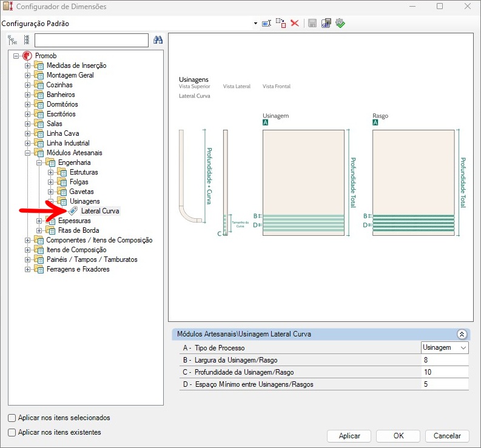The height and width of the screenshot is (448, 481).
Task: Enable Aplicar nos itens selecionados checkbox
Action: click(12, 418)
